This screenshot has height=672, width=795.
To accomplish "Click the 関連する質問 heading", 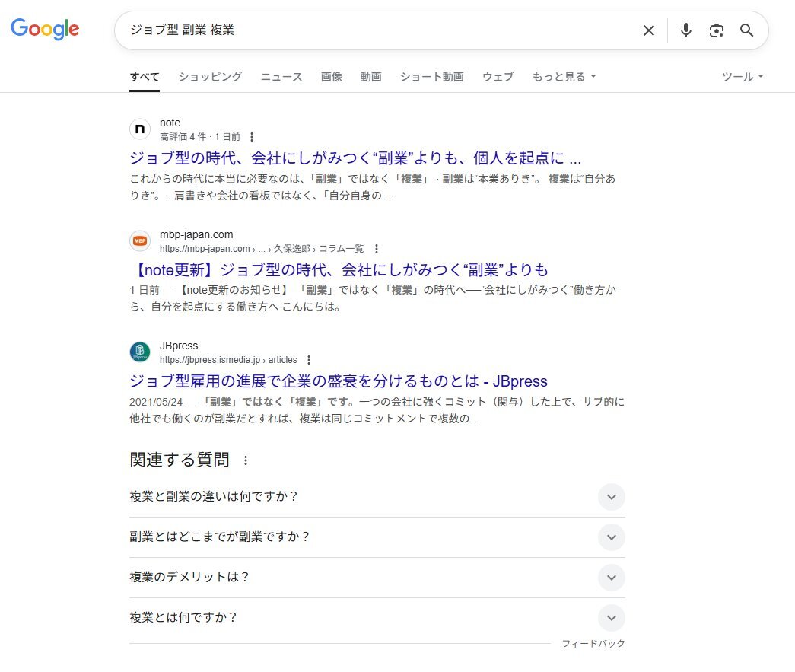I will [180, 460].
